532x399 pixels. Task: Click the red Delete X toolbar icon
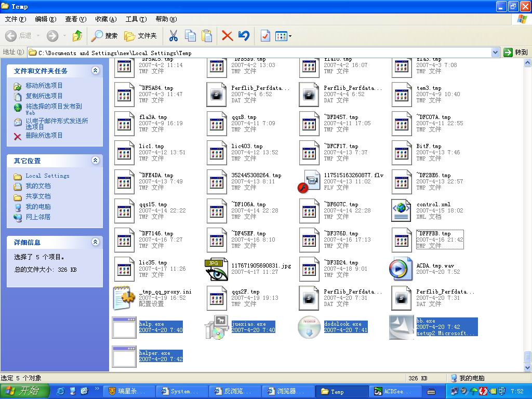(x=228, y=36)
